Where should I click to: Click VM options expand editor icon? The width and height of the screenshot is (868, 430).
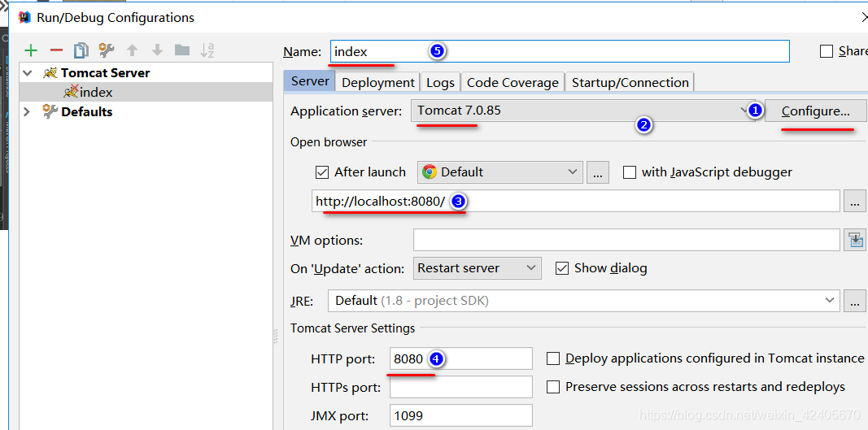click(x=856, y=240)
